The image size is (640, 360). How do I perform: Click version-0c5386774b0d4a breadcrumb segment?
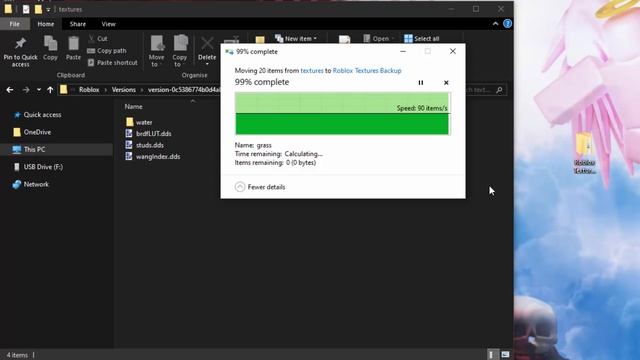(x=184, y=90)
